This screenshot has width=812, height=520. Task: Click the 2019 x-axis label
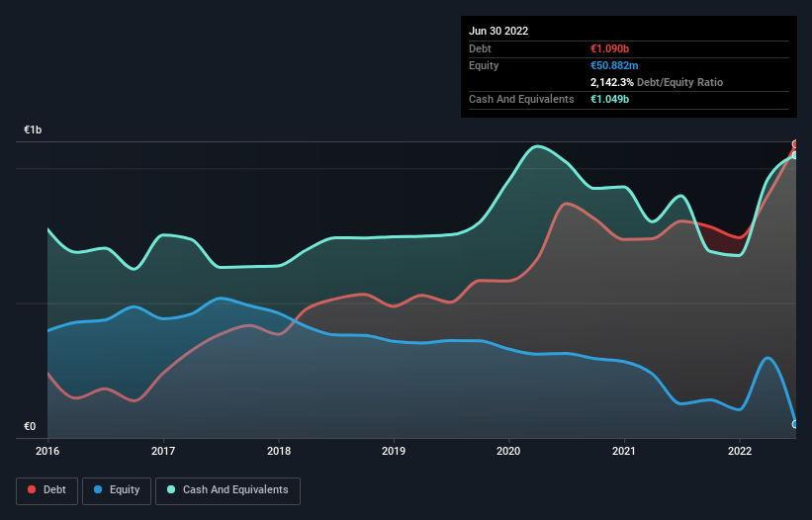[x=394, y=451]
